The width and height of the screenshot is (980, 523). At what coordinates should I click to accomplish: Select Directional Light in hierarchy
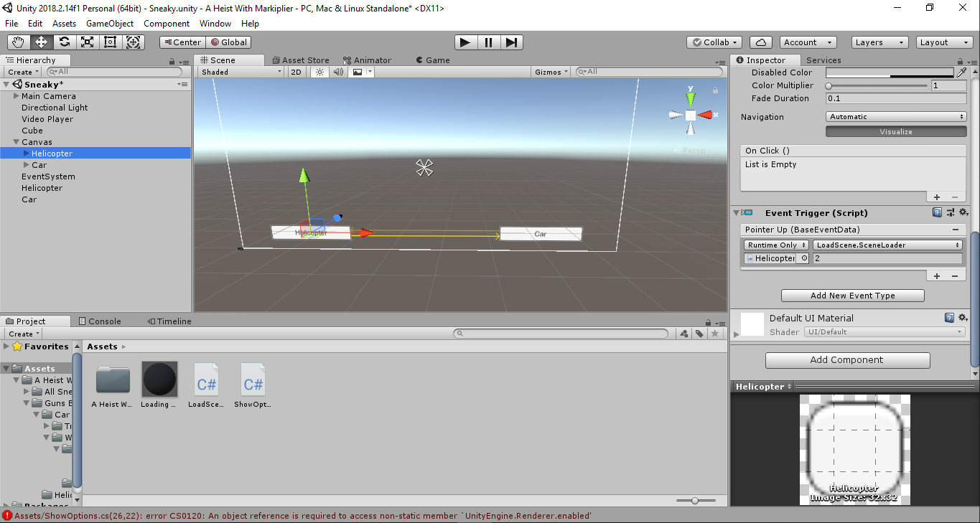[x=55, y=108]
